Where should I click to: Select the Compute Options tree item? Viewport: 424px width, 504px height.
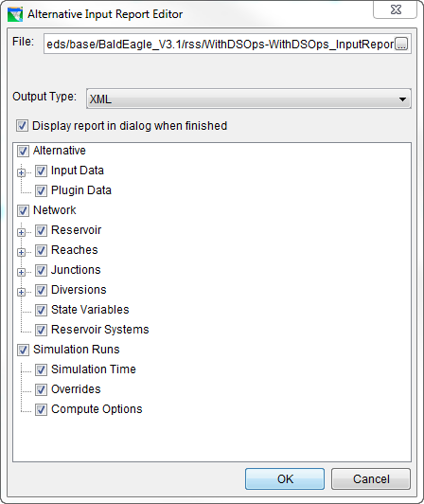point(97,409)
